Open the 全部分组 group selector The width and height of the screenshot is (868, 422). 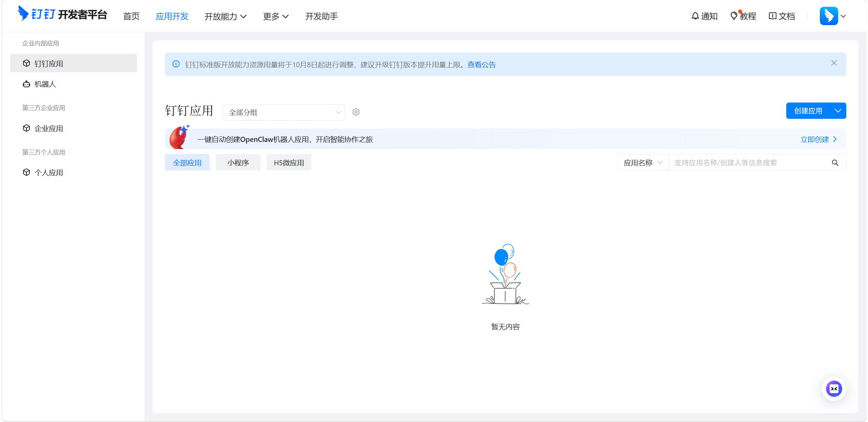coord(284,112)
